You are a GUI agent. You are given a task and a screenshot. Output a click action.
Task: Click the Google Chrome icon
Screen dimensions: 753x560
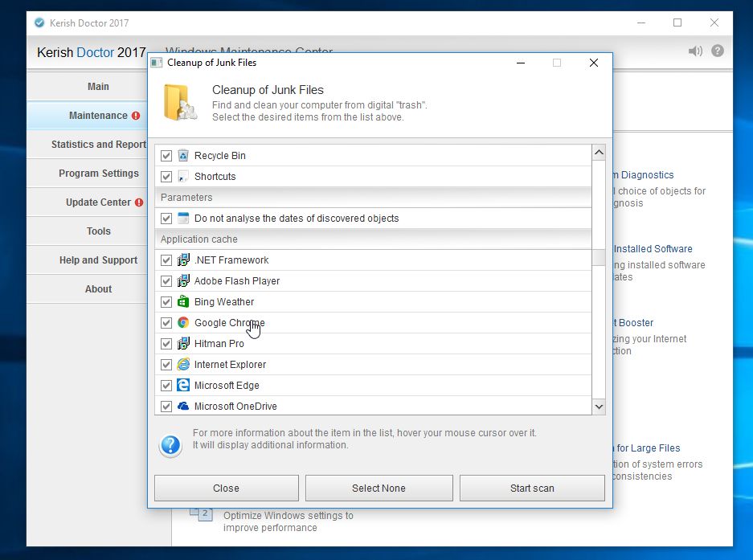pyautogui.click(x=183, y=323)
